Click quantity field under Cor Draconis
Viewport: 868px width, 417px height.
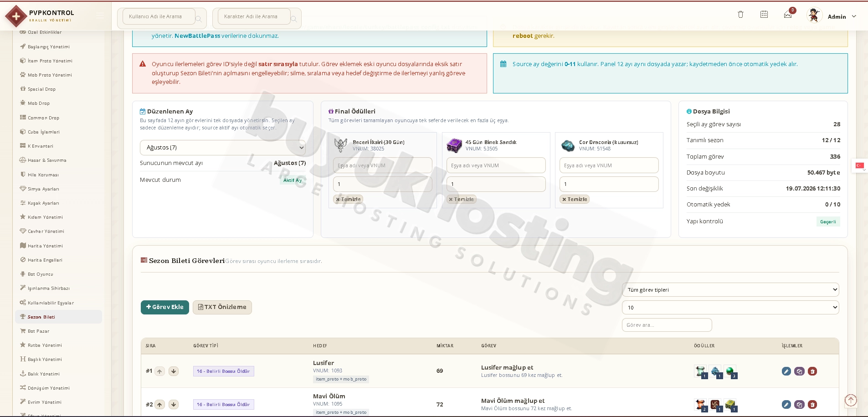[x=609, y=184]
